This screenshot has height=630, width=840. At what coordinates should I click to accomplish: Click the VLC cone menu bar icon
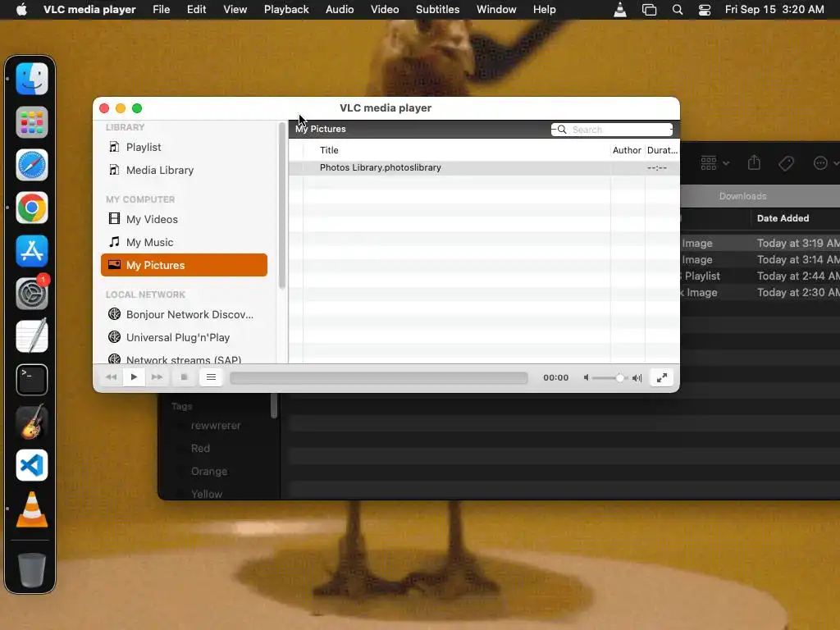tap(620, 10)
